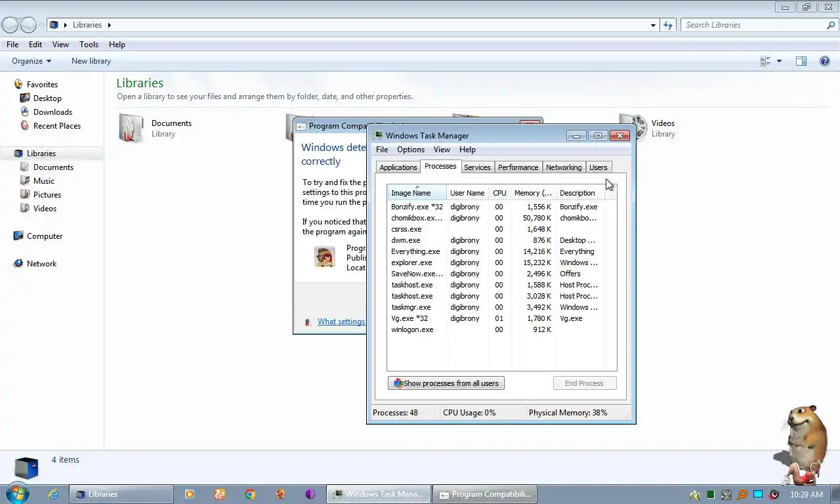840x504 pixels.
Task: Select the Libraries taskbar button
Action: click(x=121, y=494)
